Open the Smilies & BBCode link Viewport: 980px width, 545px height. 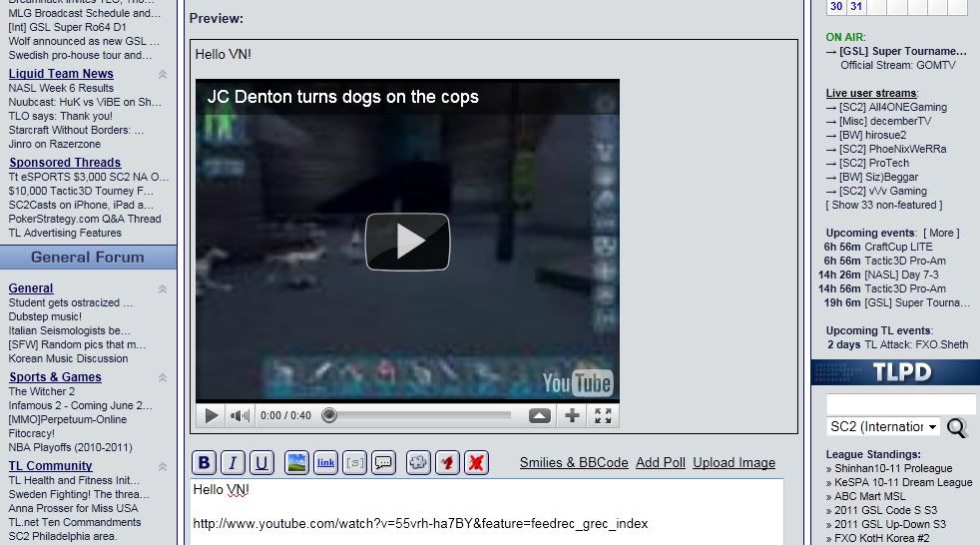click(x=574, y=462)
